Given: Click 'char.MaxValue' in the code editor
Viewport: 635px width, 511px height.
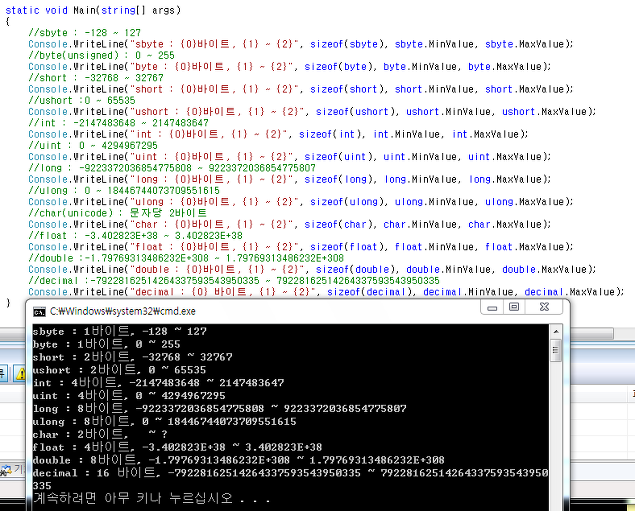Looking at the screenshot, I should click(x=507, y=225).
